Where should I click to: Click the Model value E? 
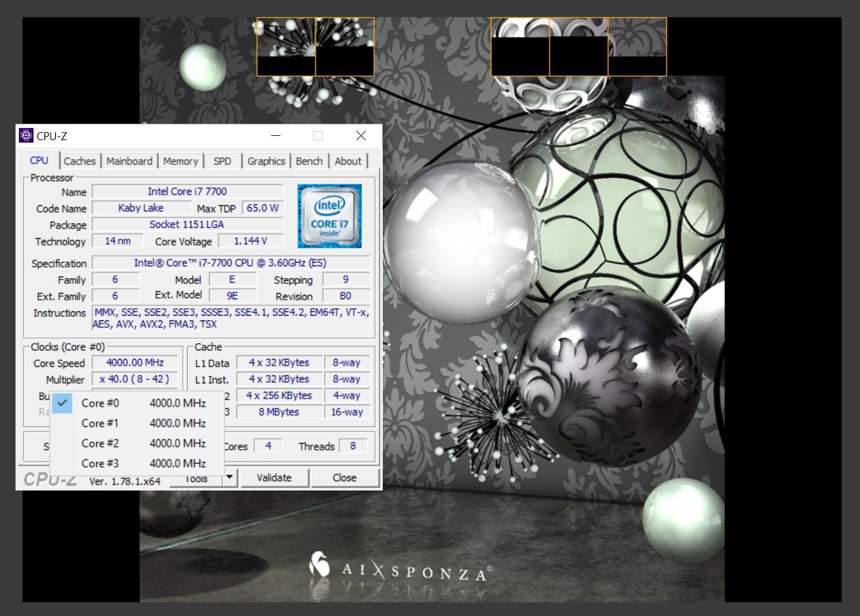coord(232,279)
